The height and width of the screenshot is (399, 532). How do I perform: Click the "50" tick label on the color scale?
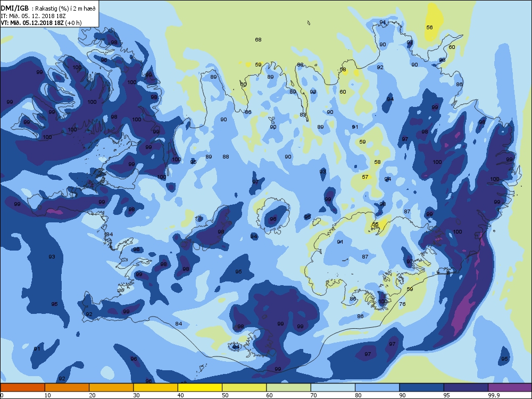[225, 395]
